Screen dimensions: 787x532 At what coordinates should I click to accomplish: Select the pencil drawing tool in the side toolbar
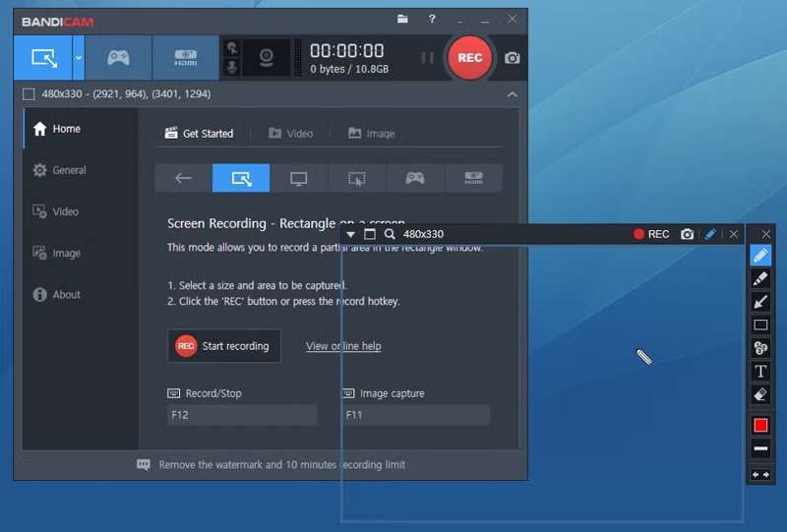click(760, 255)
